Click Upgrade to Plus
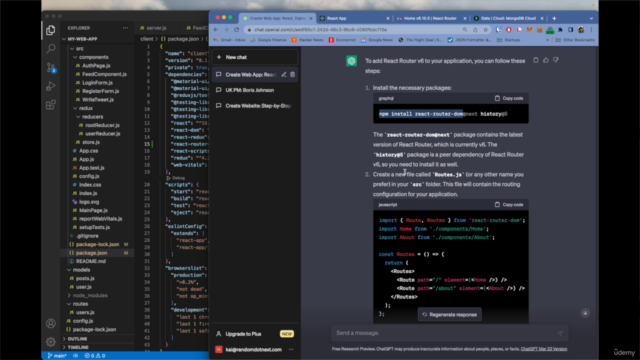 click(x=255, y=334)
